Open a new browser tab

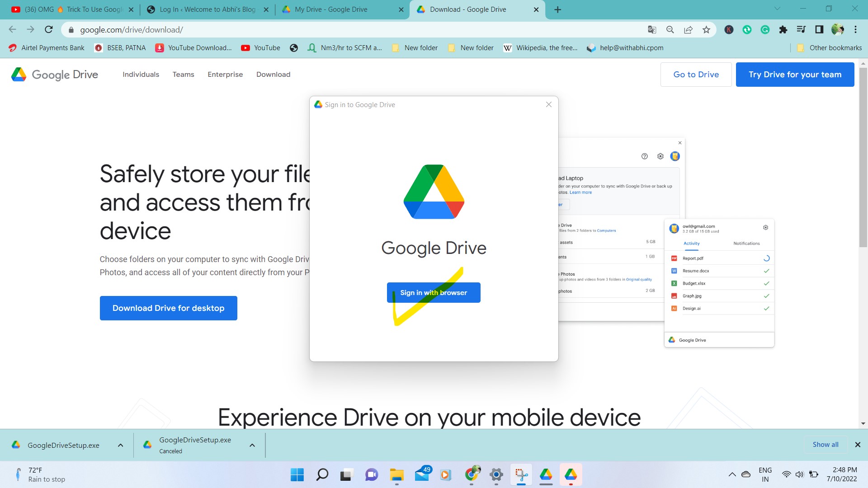click(x=558, y=9)
